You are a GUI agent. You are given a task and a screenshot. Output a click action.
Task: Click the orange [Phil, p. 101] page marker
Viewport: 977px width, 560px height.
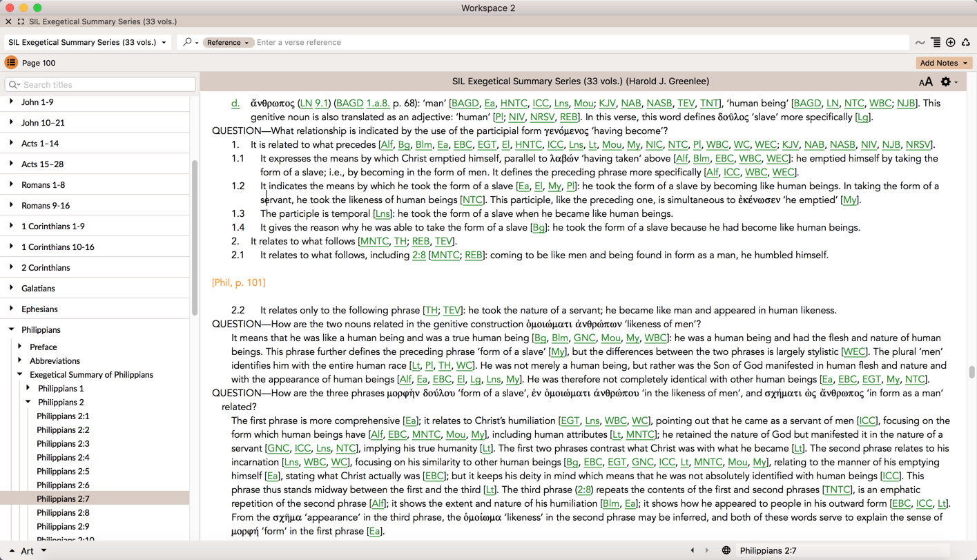(x=239, y=283)
